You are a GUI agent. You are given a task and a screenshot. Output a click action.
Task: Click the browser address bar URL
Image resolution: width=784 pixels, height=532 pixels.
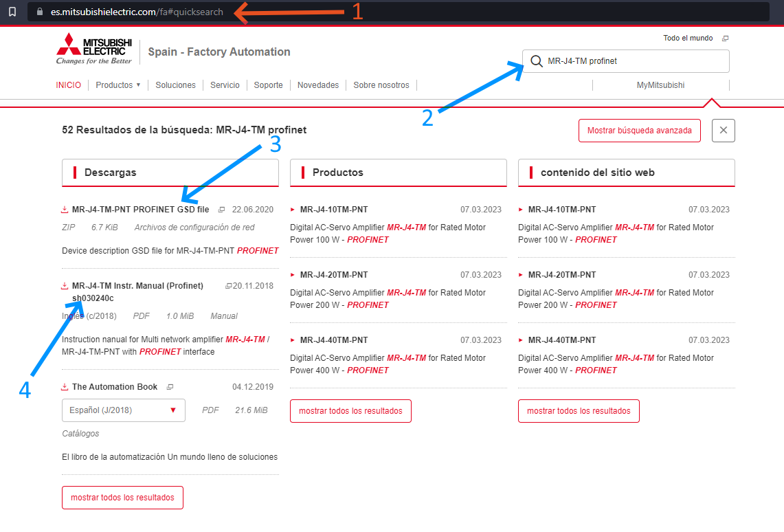(137, 12)
